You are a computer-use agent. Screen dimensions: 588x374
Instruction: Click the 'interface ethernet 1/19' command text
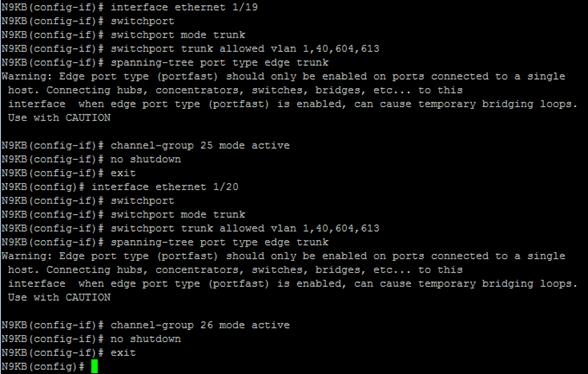point(184,7)
